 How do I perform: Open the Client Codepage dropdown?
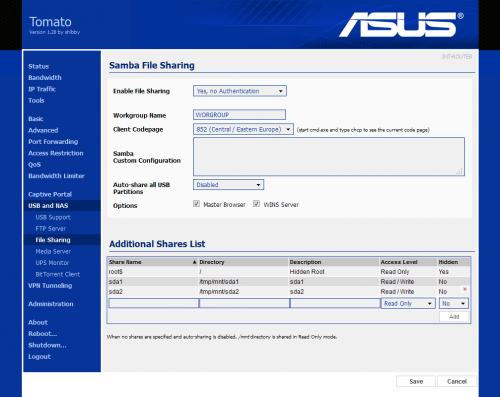[x=243, y=129]
